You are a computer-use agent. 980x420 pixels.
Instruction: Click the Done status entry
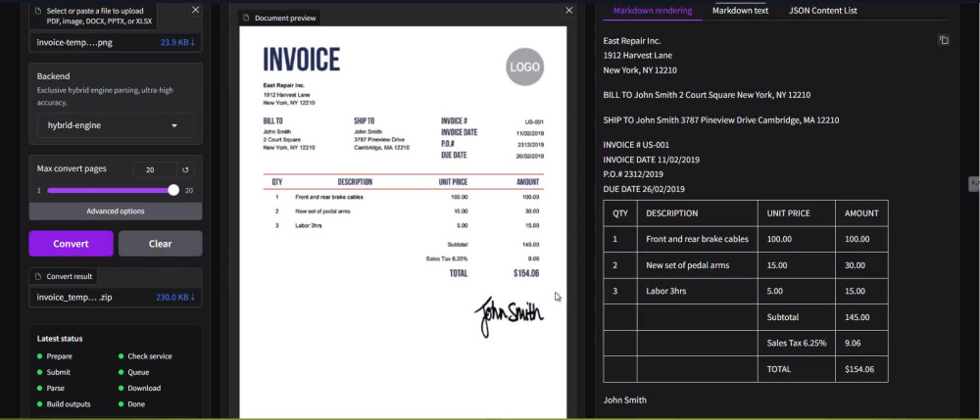(132, 404)
